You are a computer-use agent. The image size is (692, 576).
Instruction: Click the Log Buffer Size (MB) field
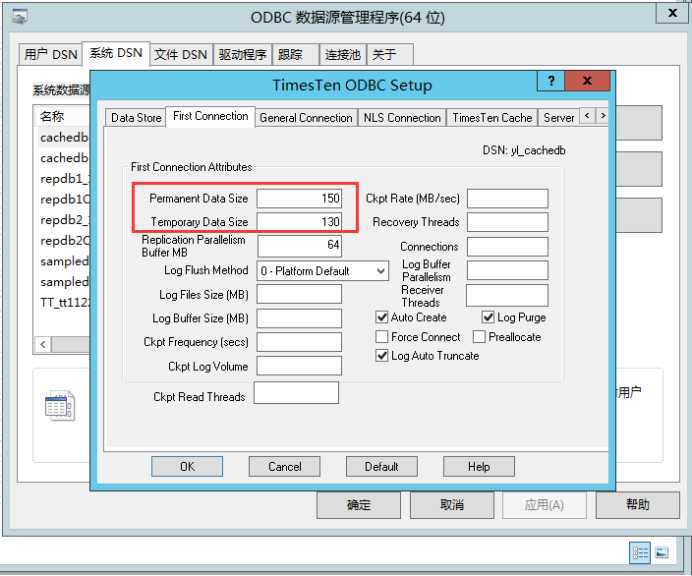tap(299, 318)
